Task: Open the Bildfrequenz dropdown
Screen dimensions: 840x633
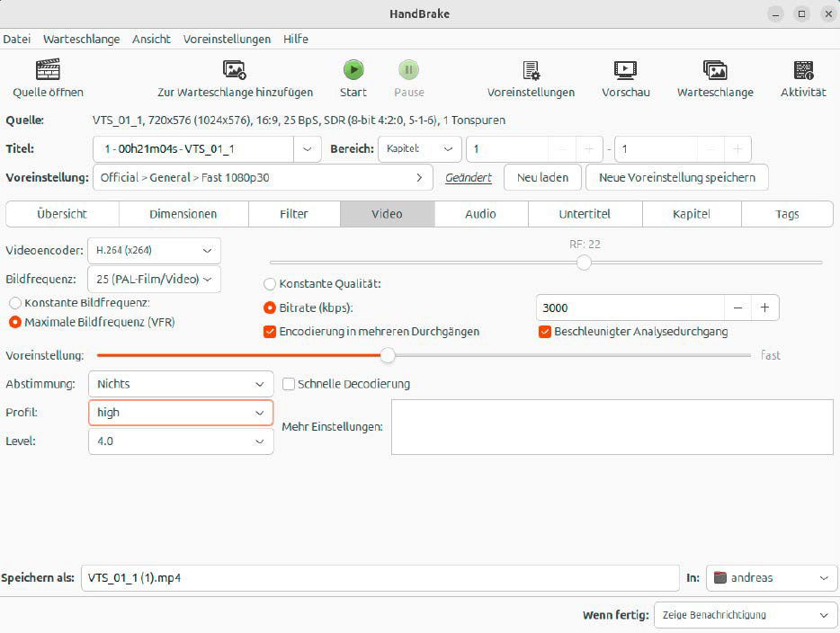Action: 153,280
